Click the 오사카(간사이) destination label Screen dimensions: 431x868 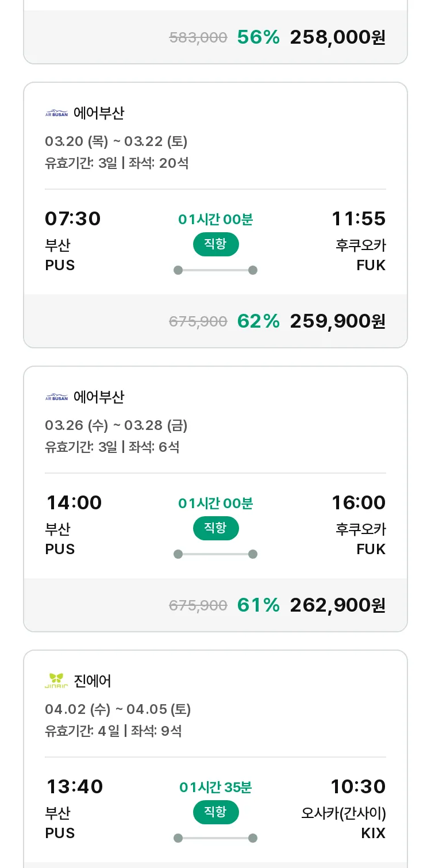[344, 813]
